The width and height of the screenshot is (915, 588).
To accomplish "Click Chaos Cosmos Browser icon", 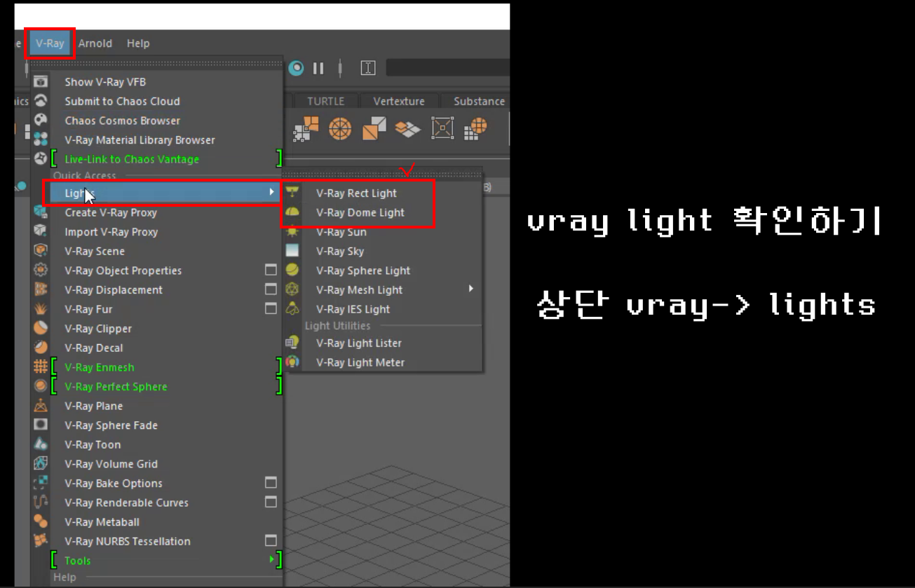I will [41, 121].
